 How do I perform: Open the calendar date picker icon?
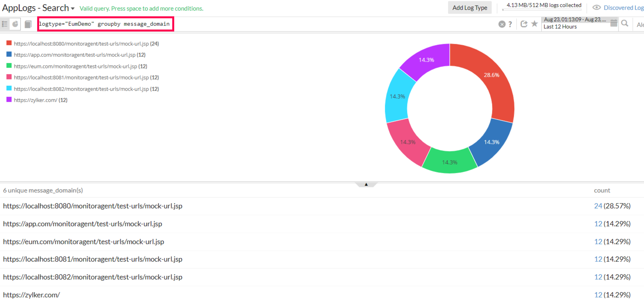(x=613, y=23)
